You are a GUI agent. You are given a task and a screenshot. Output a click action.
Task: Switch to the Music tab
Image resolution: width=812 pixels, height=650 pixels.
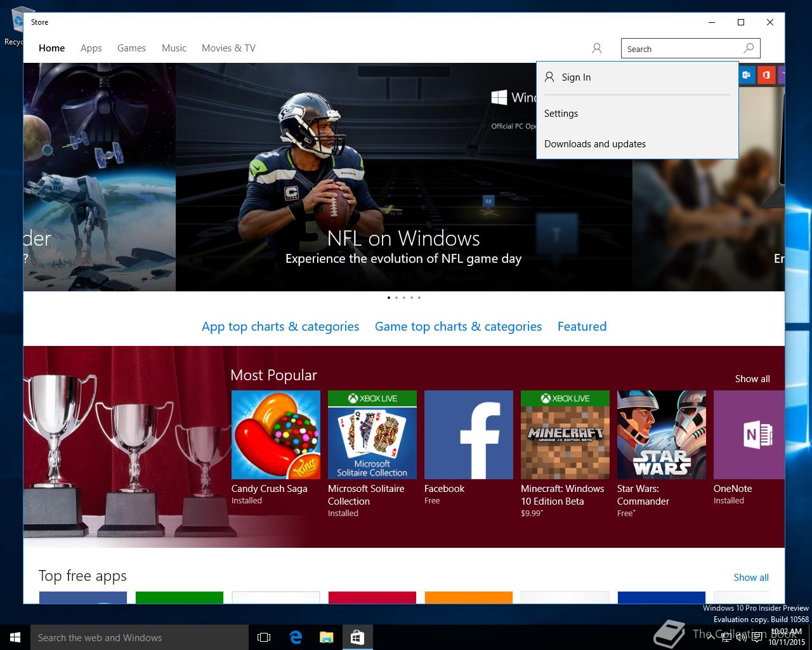click(174, 48)
